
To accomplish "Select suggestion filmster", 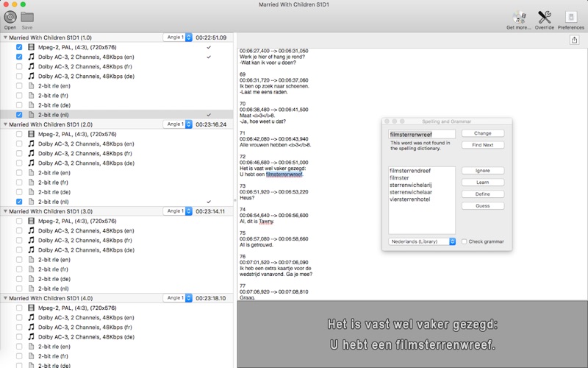I will [399, 178].
